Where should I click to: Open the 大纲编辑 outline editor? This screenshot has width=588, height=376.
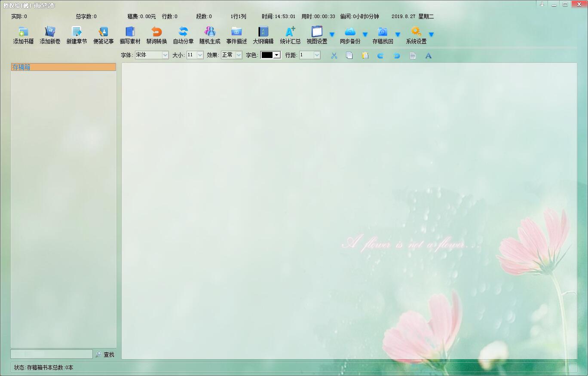coord(263,32)
